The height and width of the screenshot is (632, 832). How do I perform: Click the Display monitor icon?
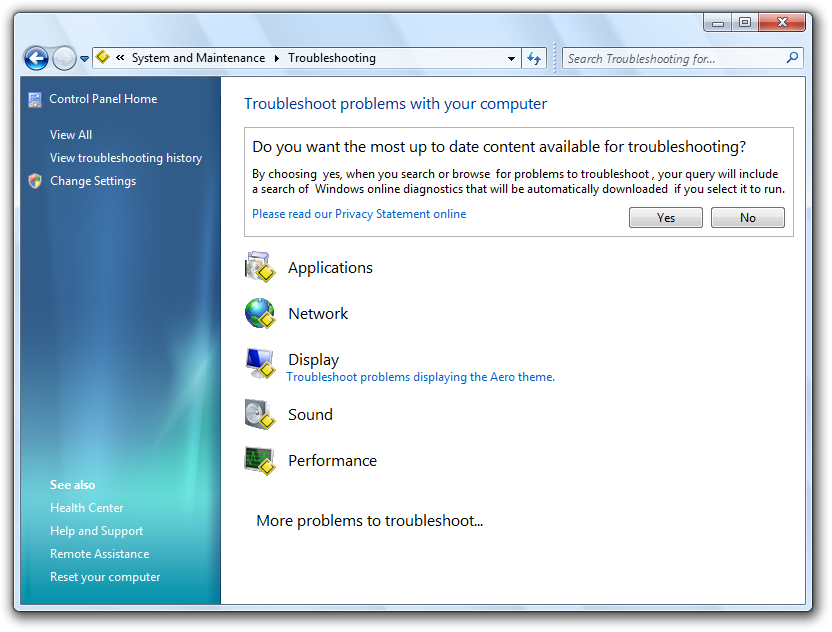coord(260,363)
